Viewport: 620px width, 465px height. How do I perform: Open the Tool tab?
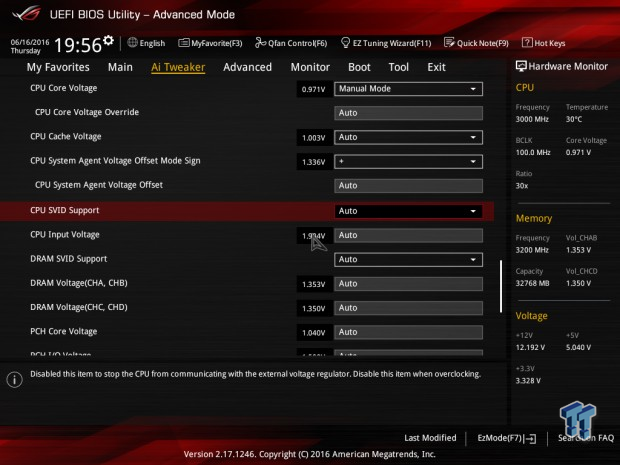pyautogui.click(x=399, y=67)
